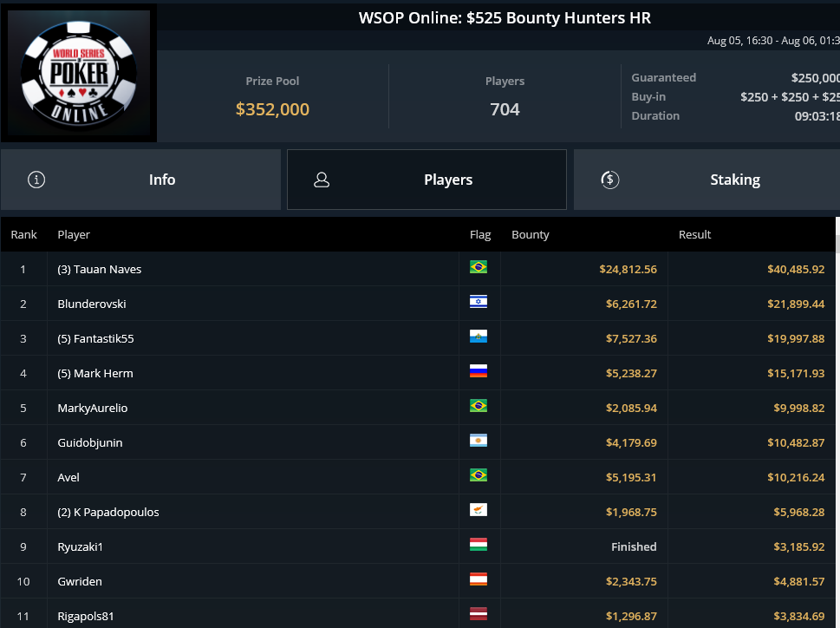
Task: Click result amount $21,899.44
Action: pos(796,304)
